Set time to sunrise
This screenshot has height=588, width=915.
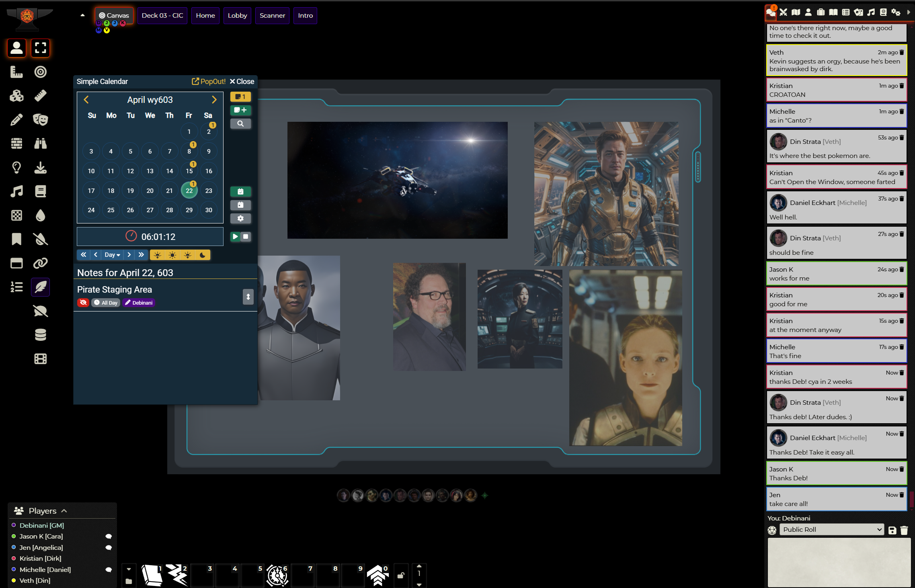(x=157, y=255)
